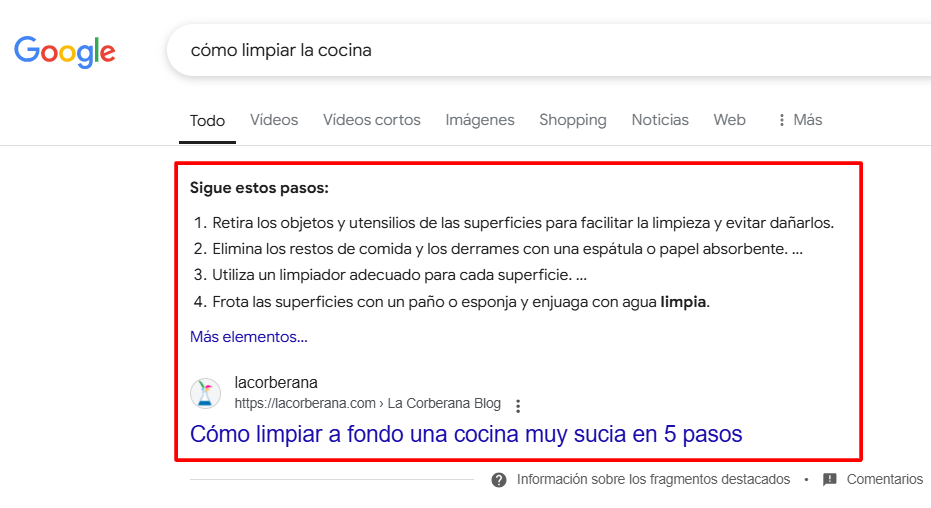Expand the list with 'Más elementos...'
This screenshot has width=931, height=508.
point(249,337)
